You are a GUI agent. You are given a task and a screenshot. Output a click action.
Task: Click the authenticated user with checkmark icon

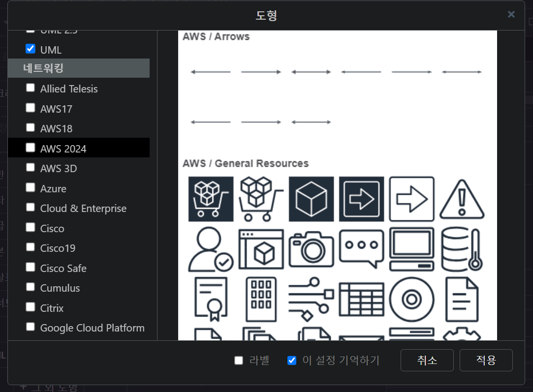tap(211, 249)
